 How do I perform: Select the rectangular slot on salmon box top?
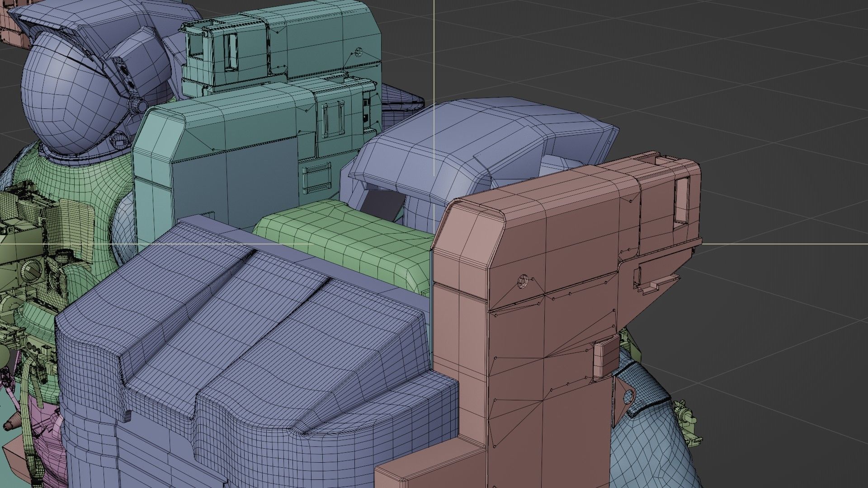pyautogui.click(x=681, y=200)
